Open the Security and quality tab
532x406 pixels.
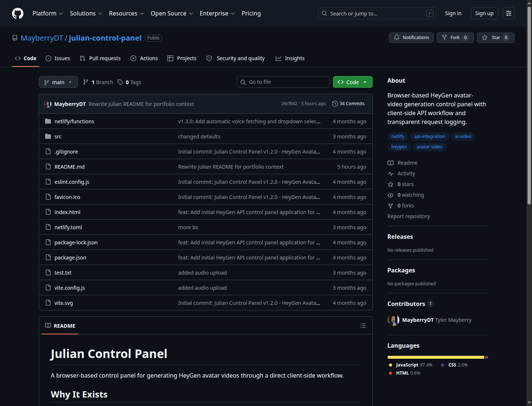235,58
